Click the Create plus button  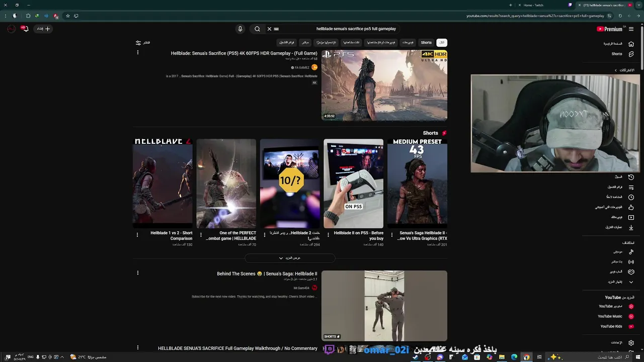click(x=44, y=29)
